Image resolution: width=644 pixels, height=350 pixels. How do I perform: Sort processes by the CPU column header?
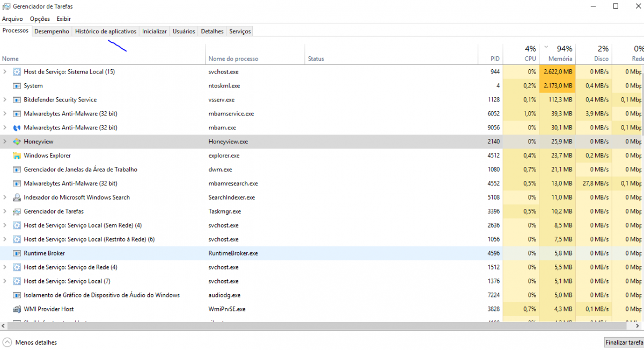click(x=522, y=53)
